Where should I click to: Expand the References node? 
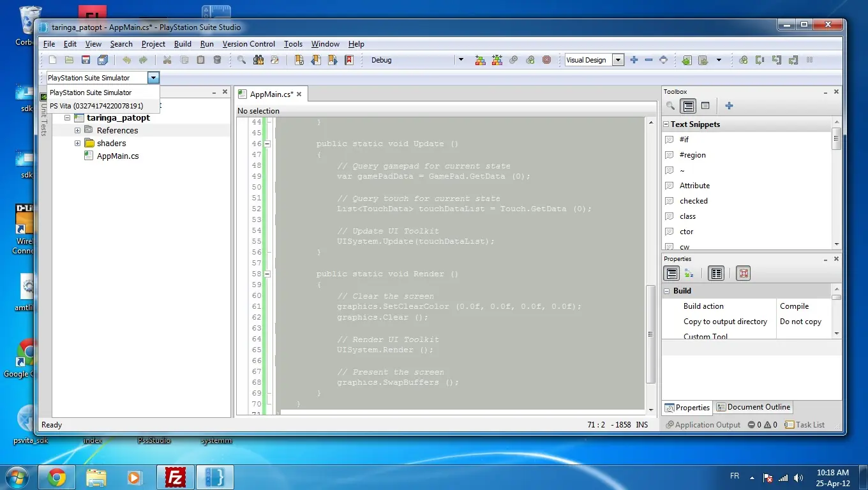[77, 130]
